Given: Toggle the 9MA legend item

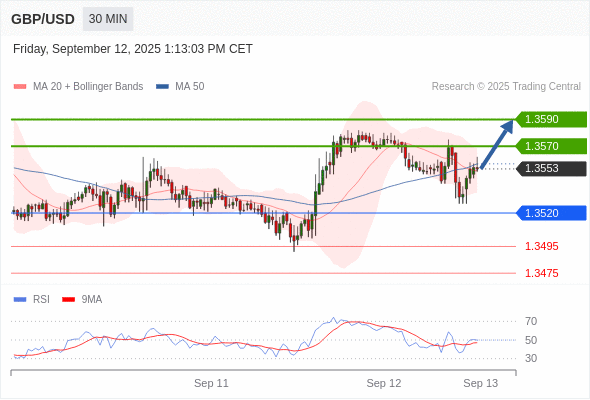Looking at the screenshot, I should (x=82, y=300).
